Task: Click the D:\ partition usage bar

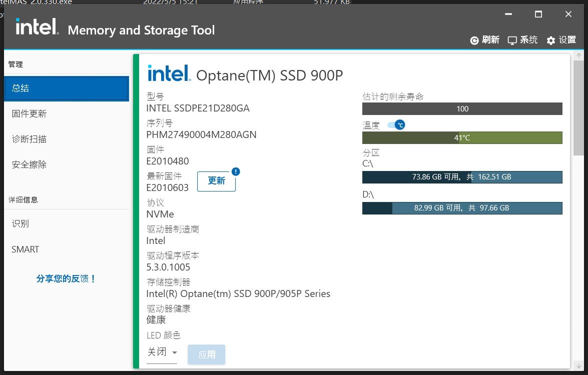Action: coord(462,208)
